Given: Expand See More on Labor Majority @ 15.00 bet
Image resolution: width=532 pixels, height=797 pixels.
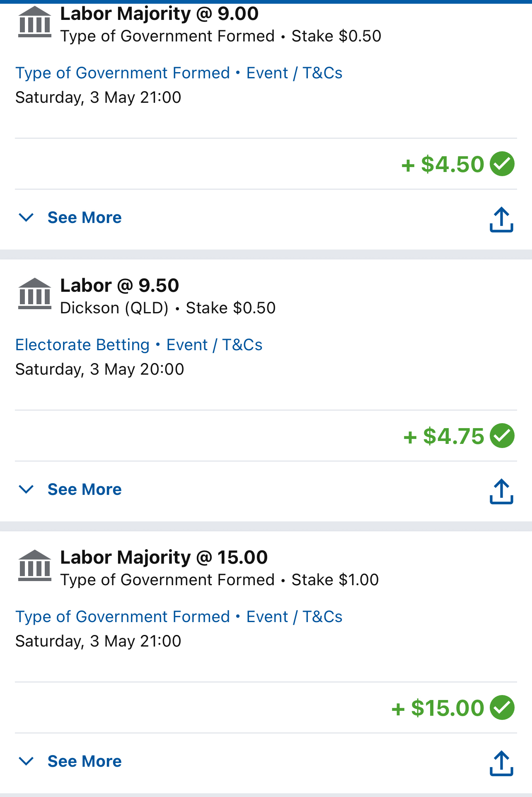Looking at the screenshot, I should click(x=84, y=761).
